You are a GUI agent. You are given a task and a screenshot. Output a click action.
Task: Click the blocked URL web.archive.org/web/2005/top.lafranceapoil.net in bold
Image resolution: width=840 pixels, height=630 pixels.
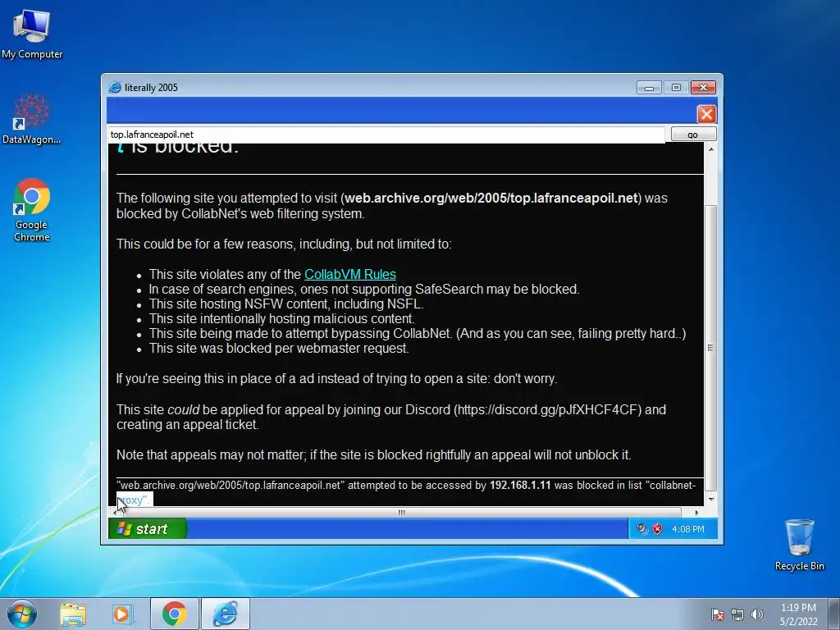(x=491, y=199)
